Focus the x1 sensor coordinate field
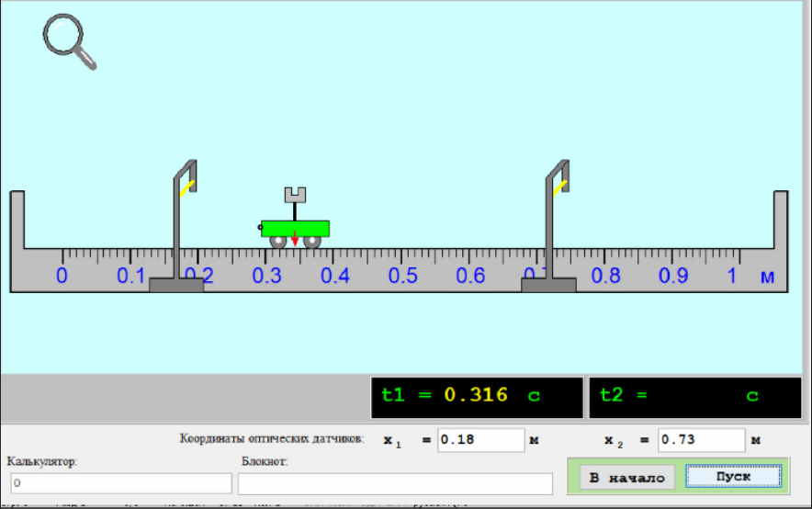This screenshot has height=509, width=812. click(480, 440)
